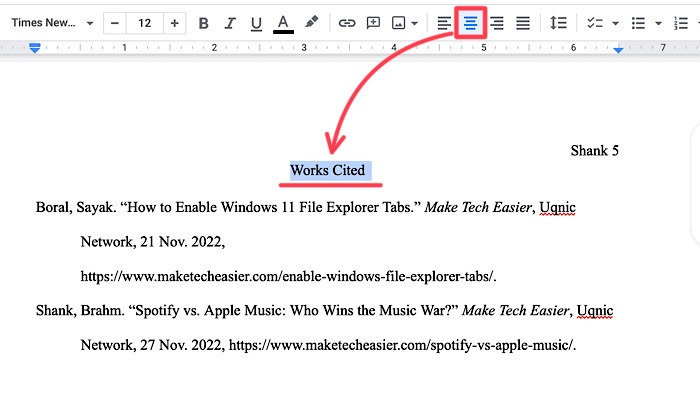Viewport: 700px width, 400px height.
Task: Click the spotify-vs-apple-music URL text
Action: (402, 345)
